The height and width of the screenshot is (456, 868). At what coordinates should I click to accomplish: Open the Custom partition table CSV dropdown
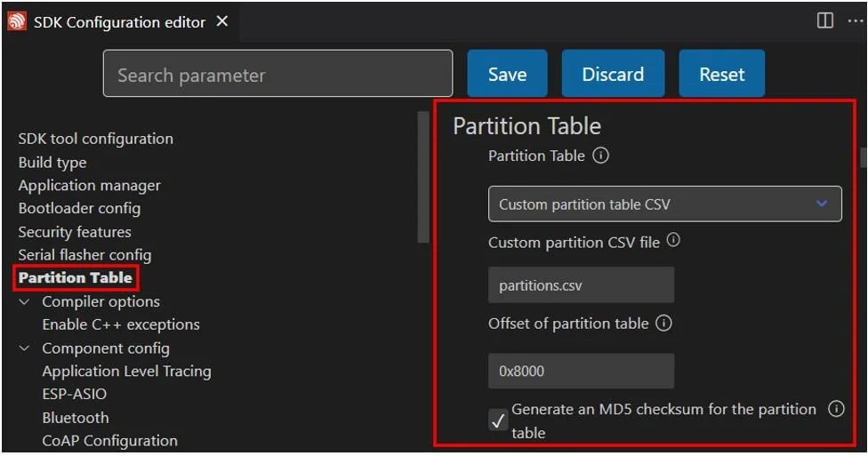[x=665, y=204]
